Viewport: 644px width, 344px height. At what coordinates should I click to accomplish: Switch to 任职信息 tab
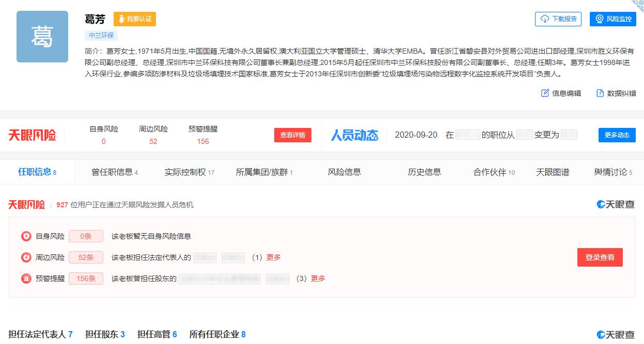pyautogui.click(x=37, y=172)
